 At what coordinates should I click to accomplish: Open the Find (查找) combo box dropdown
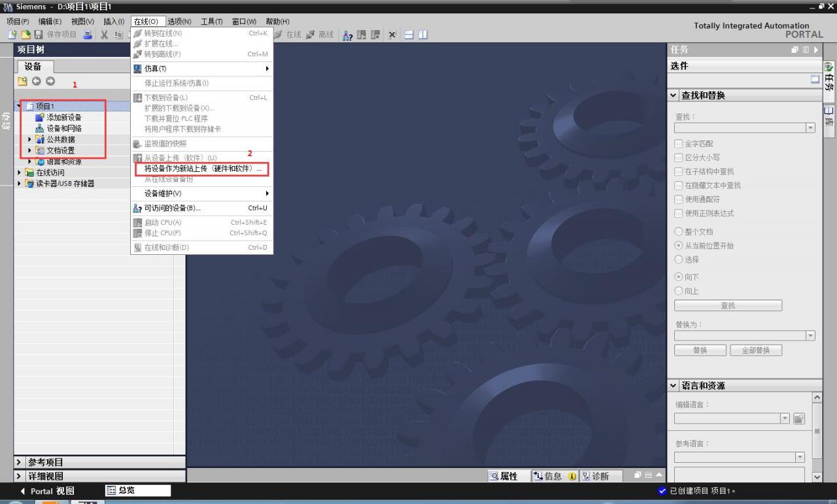811,128
